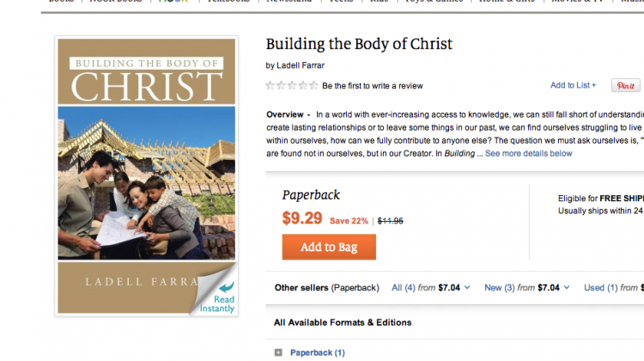This screenshot has width=644, height=361.
Task: Open See more details below link
Action: pyautogui.click(x=528, y=154)
